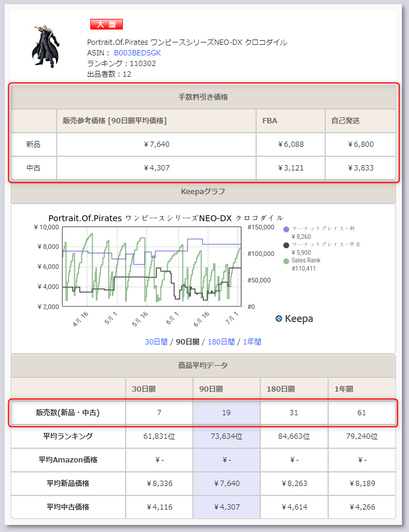Image resolution: width=409 pixels, height=532 pixels.
Task: Toggle the purple new-marketplace legend dot
Action: (287, 229)
